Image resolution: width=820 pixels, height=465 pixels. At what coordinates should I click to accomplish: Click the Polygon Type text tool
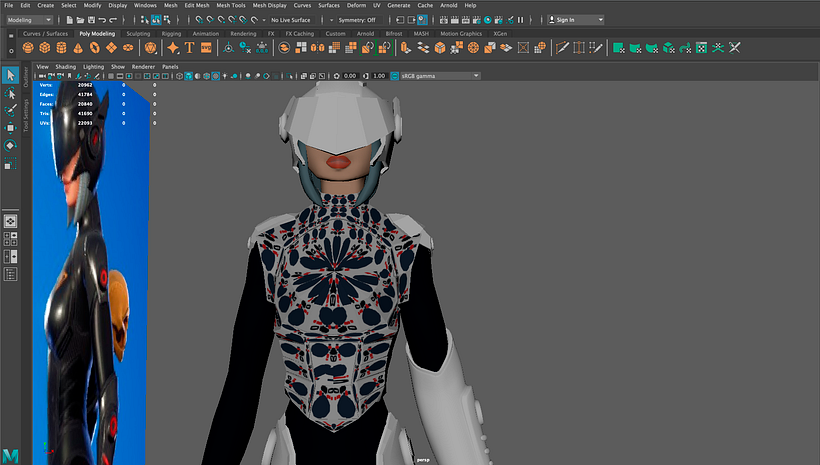pyautogui.click(x=190, y=48)
